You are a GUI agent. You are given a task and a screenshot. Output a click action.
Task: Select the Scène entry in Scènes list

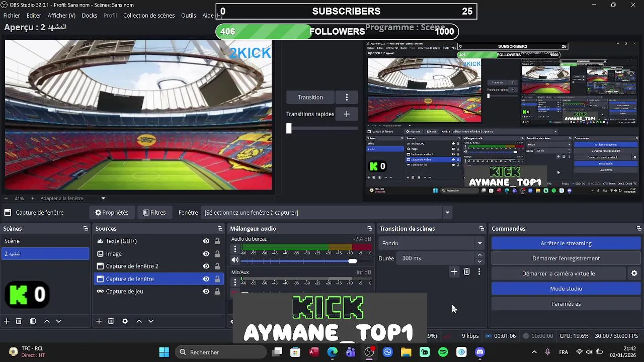[45, 241]
